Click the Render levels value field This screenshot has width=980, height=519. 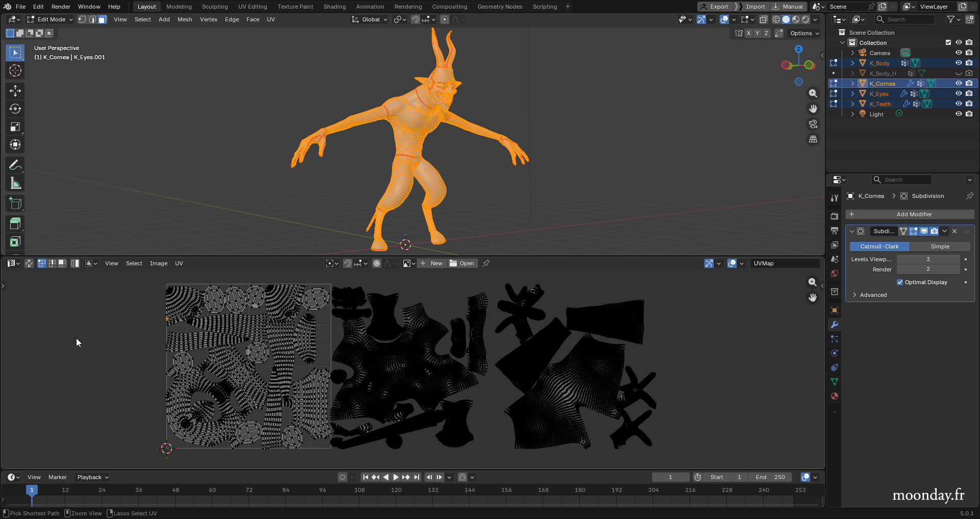click(x=928, y=269)
